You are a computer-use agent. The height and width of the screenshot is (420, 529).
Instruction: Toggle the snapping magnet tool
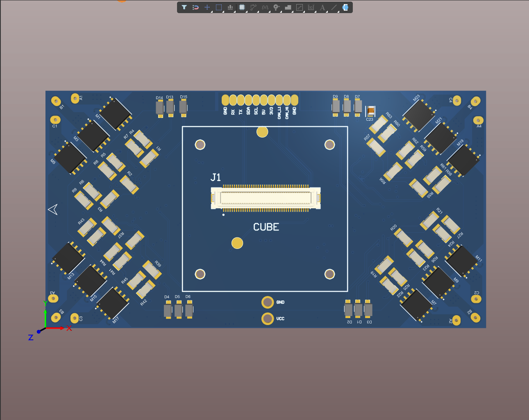[x=196, y=7]
